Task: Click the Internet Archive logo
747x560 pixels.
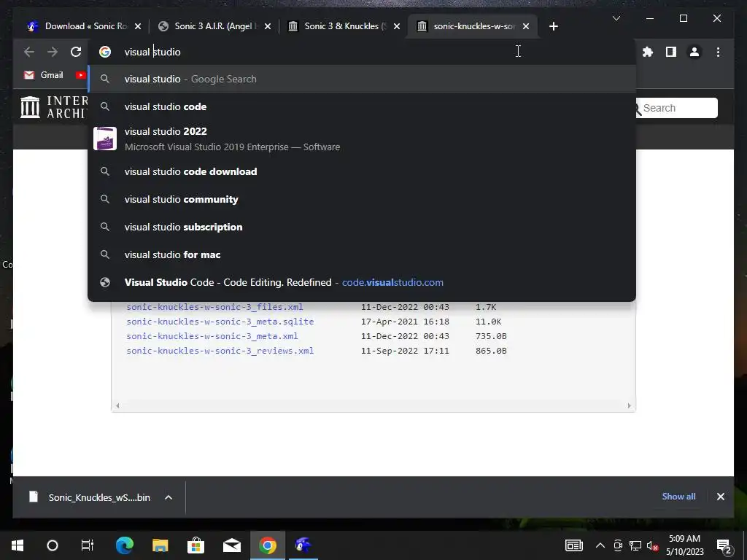Action: tap(54, 107)
